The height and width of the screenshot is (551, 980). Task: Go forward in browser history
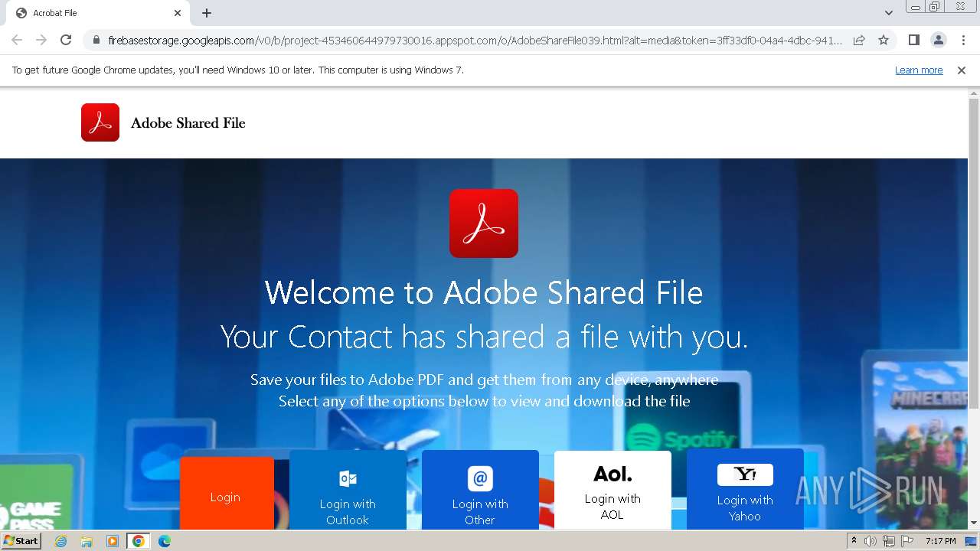[x=41, y=40]
